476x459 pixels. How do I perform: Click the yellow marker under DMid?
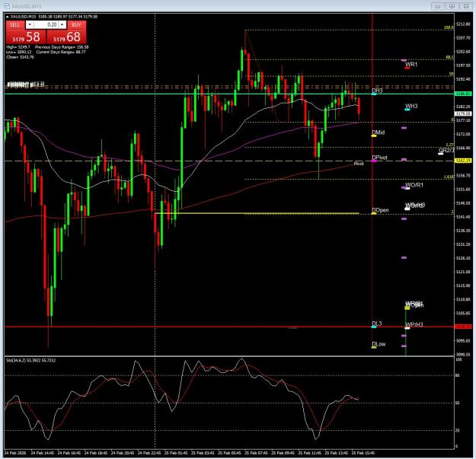point(374,136)
